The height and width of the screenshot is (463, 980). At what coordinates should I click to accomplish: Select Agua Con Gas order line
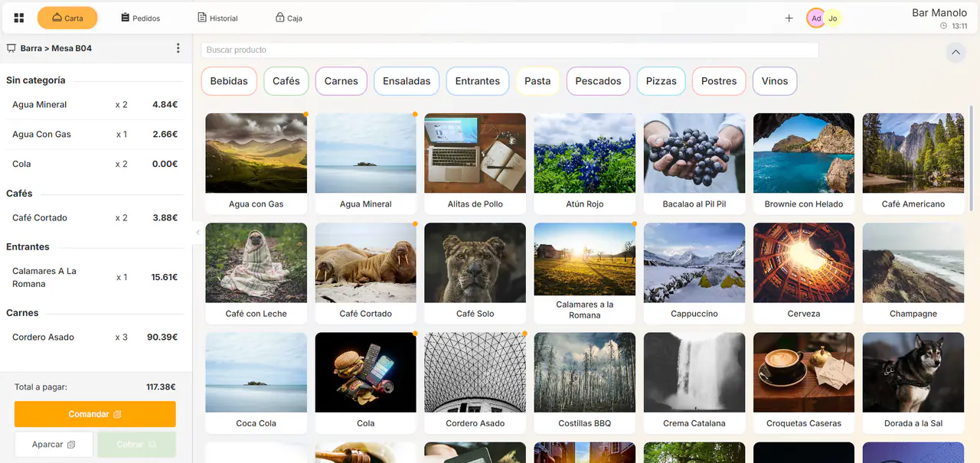pyautogui.click(x=95, y=134)
